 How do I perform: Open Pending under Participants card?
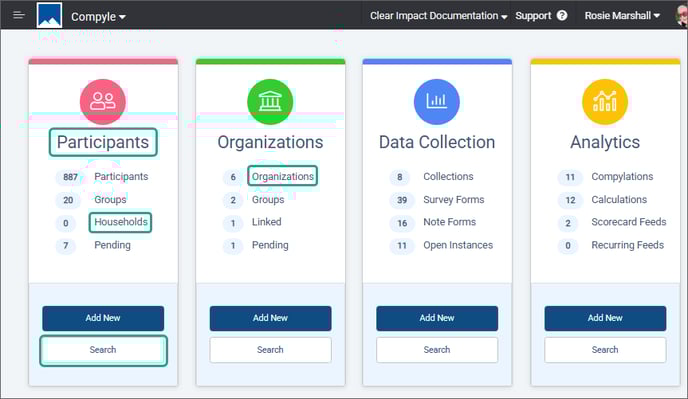[x=112, y=245]
